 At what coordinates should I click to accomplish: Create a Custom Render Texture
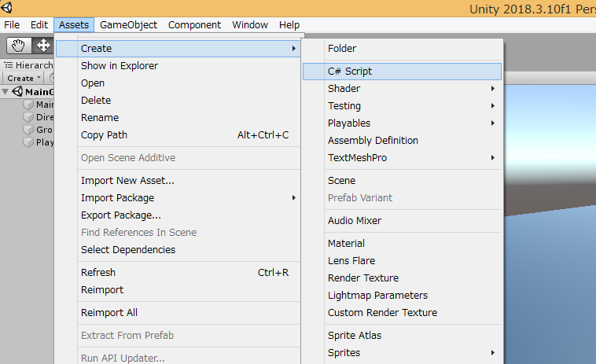402,313
